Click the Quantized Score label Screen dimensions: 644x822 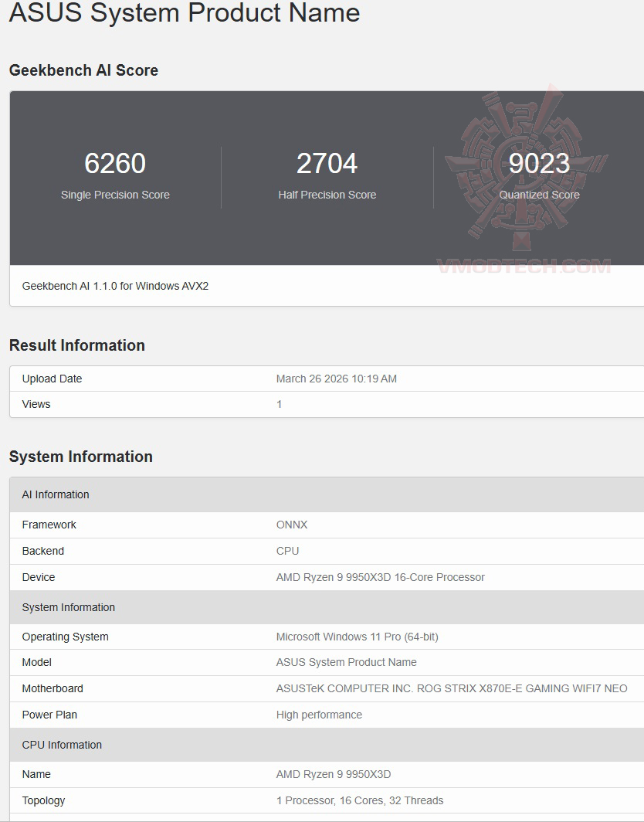539,195
